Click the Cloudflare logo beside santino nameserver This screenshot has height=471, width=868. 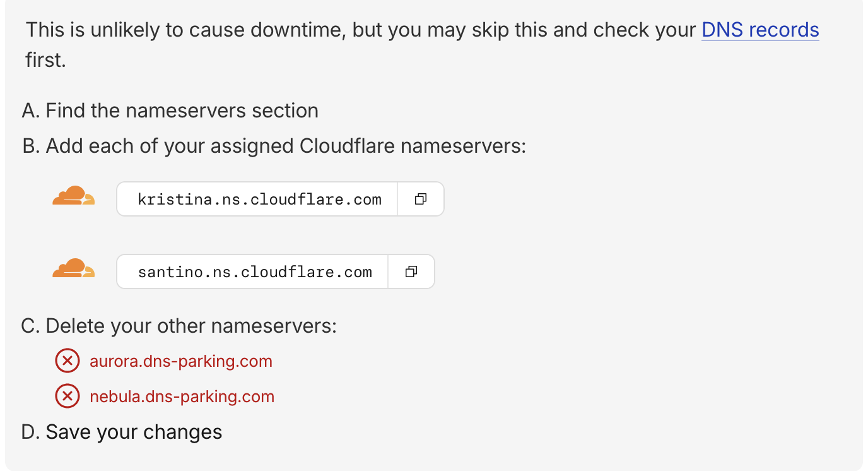click(74, 268)
